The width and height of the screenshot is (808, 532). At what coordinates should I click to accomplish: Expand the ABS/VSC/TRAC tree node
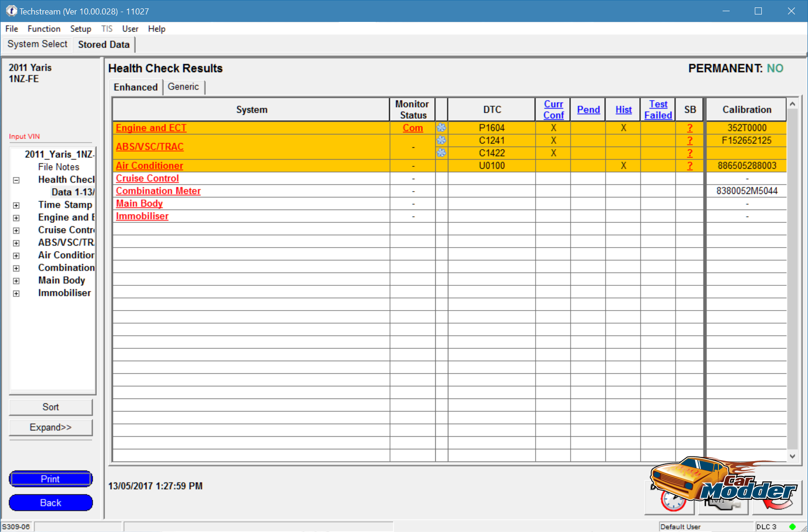tap(16, 243)
